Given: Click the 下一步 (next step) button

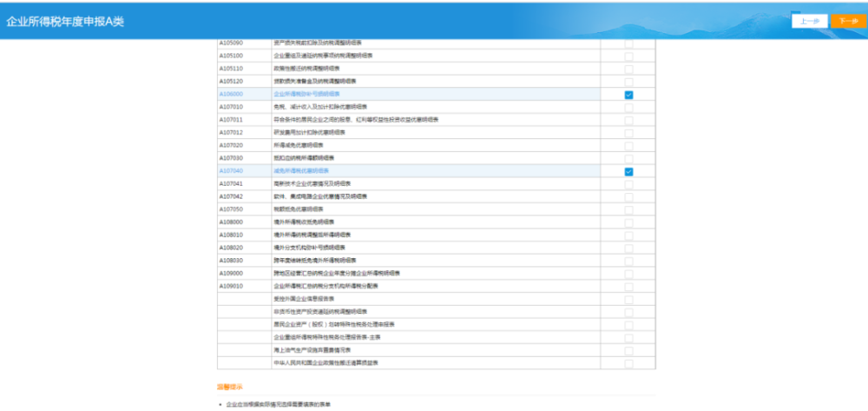Looking at the screenshot, I should tap(848, 21).
